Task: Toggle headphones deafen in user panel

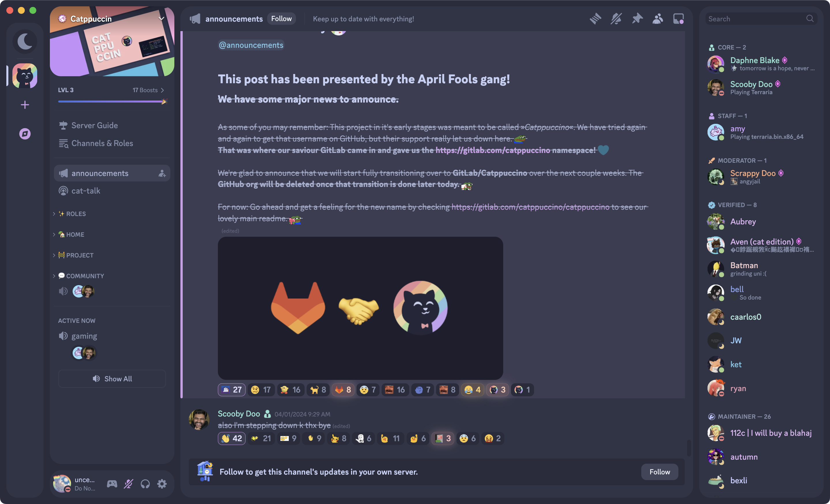Action: [x=145, y=484]
